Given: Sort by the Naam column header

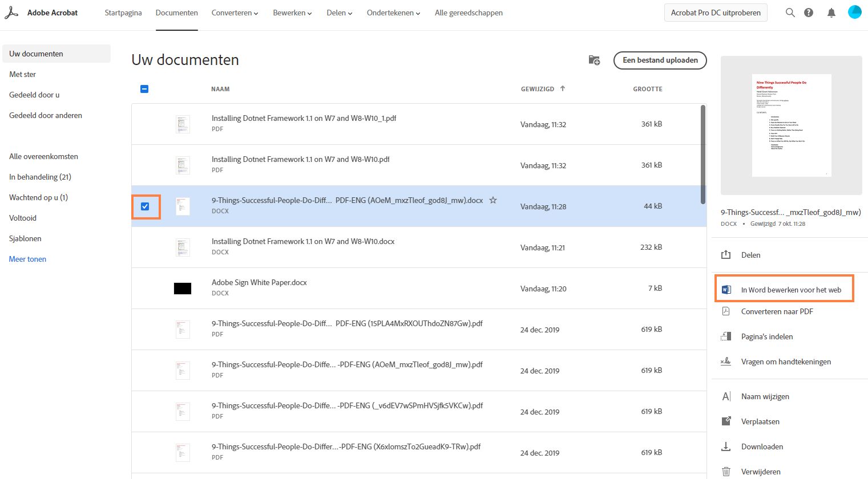Looking at the screenshot, I should [x=220, y=89].
